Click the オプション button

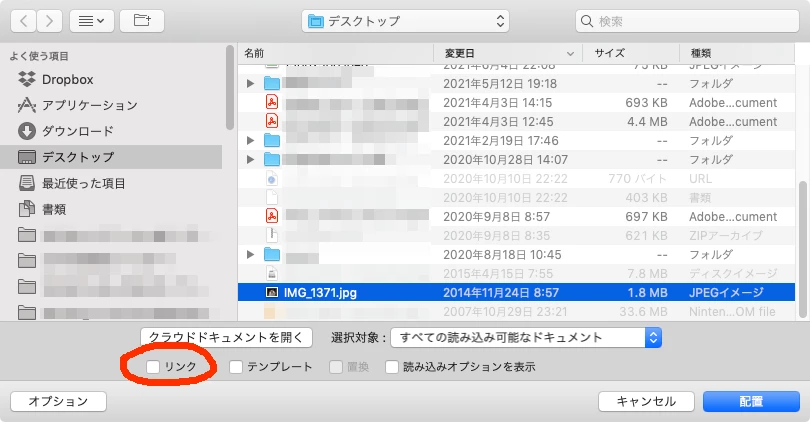coord(58,401)
